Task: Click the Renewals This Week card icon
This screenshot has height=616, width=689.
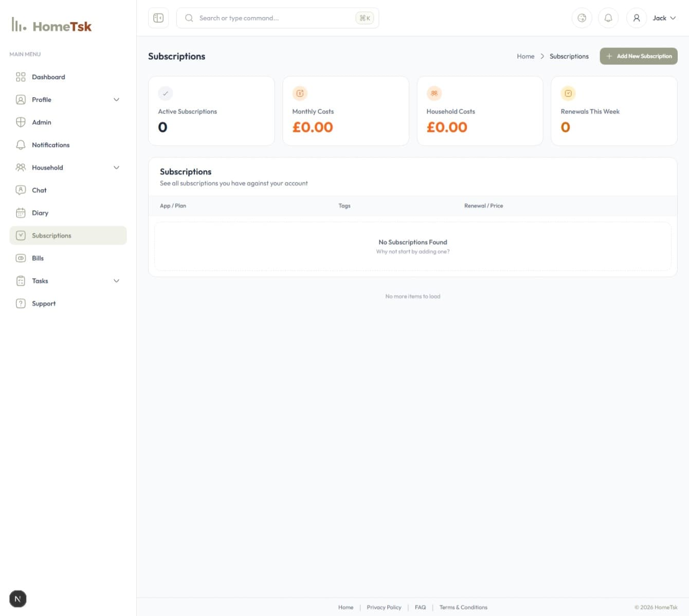Action: click(568, 93)
